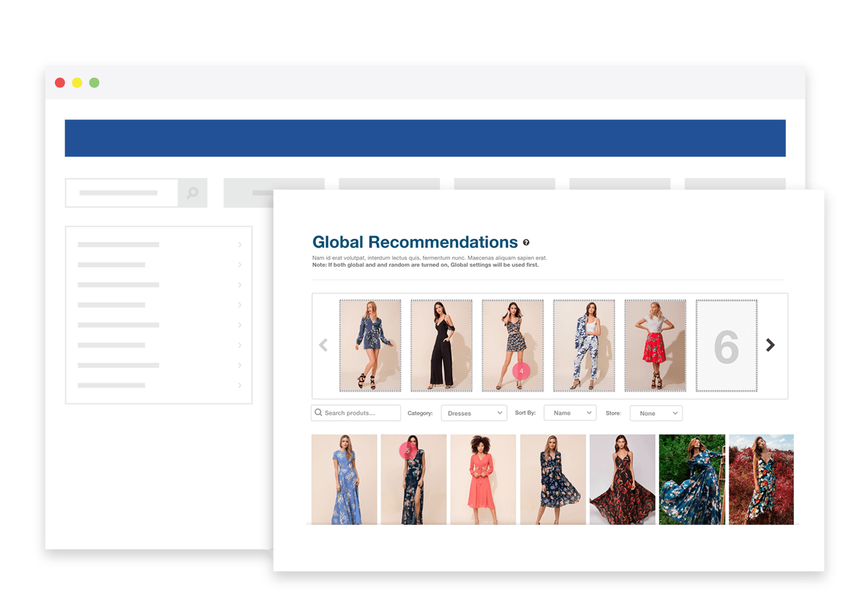Toggle global recommendations setting mentioned in the note

pos(425,264)
